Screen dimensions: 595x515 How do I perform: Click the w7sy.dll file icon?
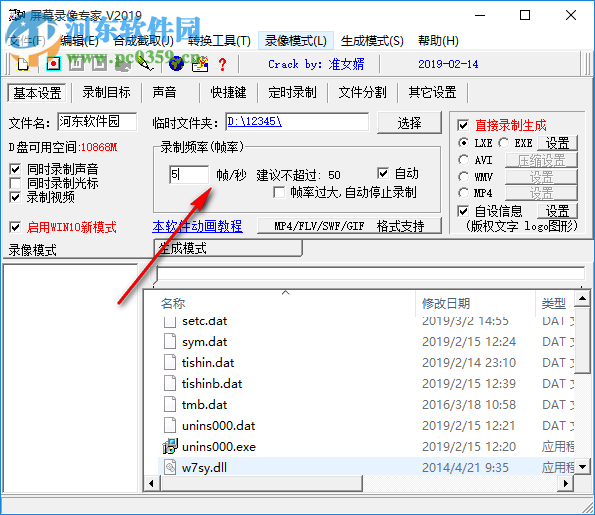click(x=170, y=467)
